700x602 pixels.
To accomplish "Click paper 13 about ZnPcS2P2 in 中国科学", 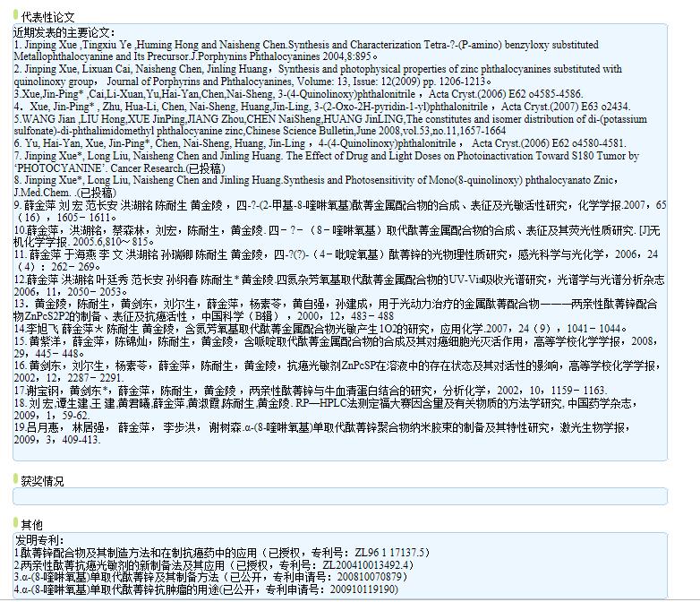I will tap(340, 310).
